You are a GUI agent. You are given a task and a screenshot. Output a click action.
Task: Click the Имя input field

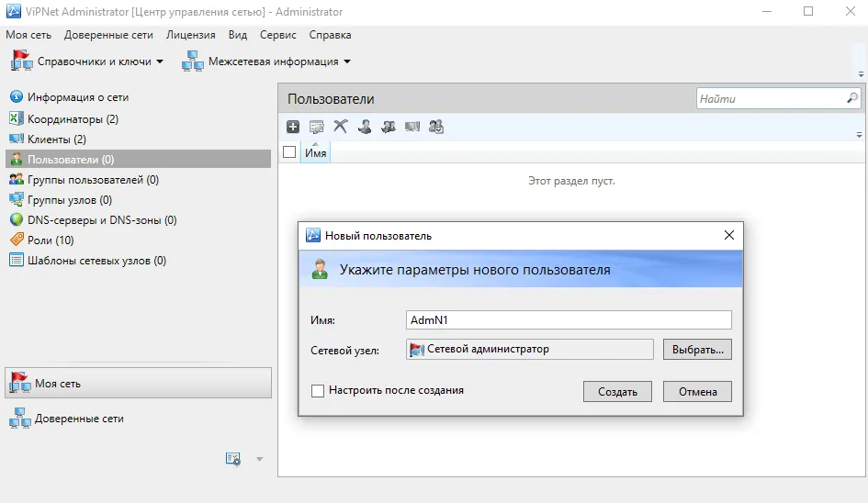pos(569,319)
